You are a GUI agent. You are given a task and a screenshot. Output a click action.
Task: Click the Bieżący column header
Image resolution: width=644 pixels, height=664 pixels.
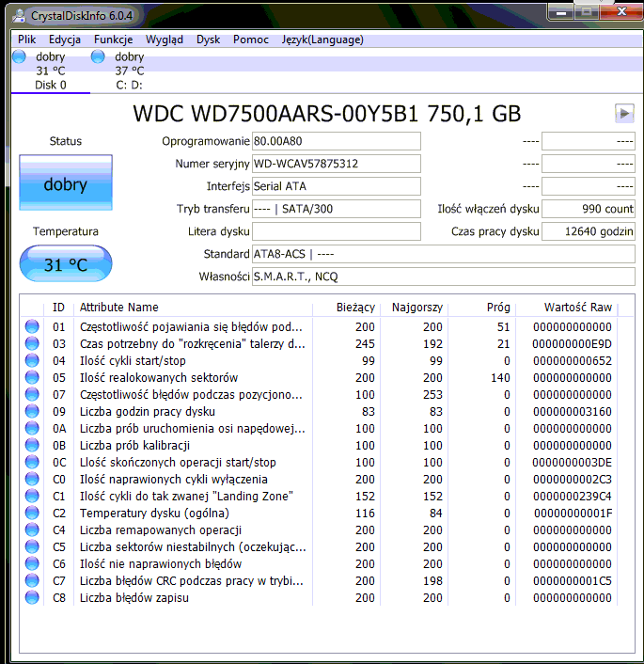point(346,307)
